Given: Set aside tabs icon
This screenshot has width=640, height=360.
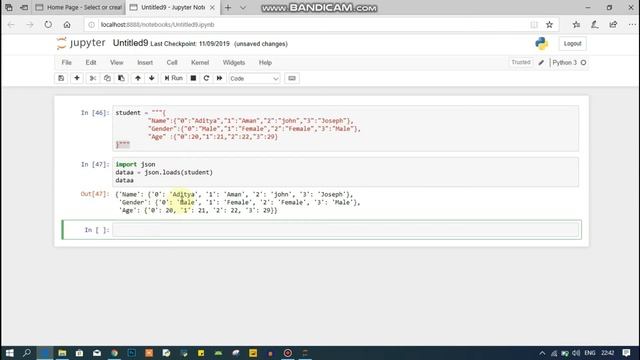Looking at the screenshot, I should pyautogui.click(x=24, y=7).
